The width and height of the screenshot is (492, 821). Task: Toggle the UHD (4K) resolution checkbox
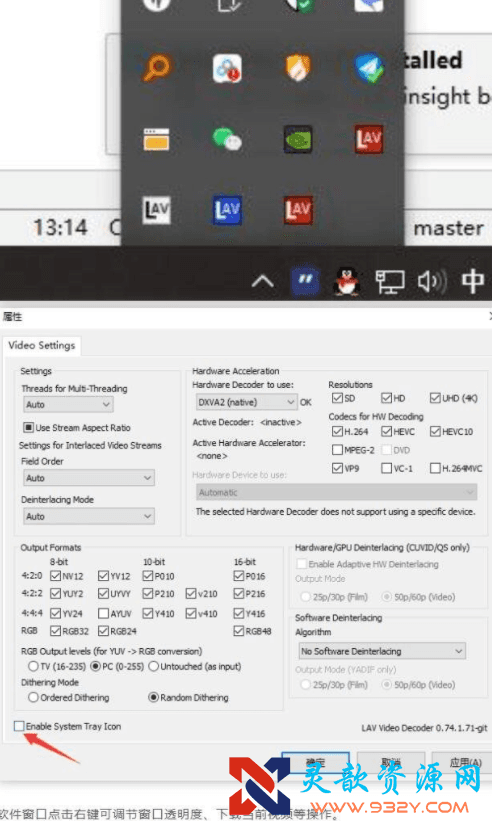click(x=435, y=398)
